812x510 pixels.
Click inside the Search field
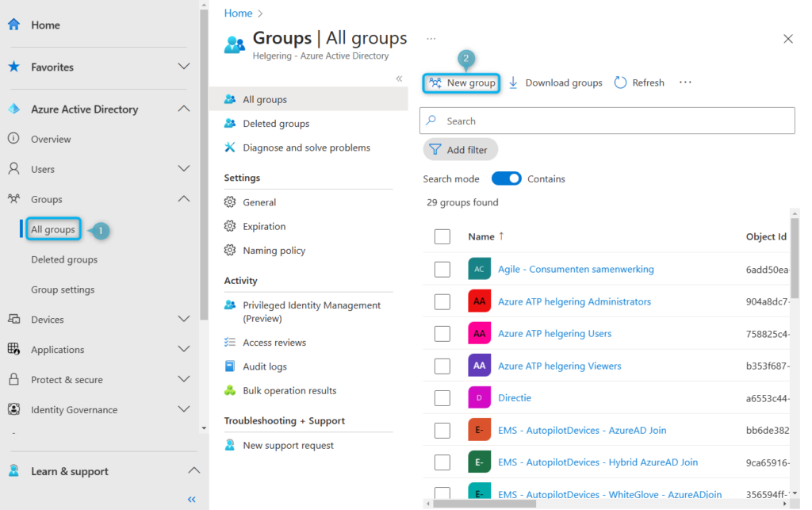(607, 121)
